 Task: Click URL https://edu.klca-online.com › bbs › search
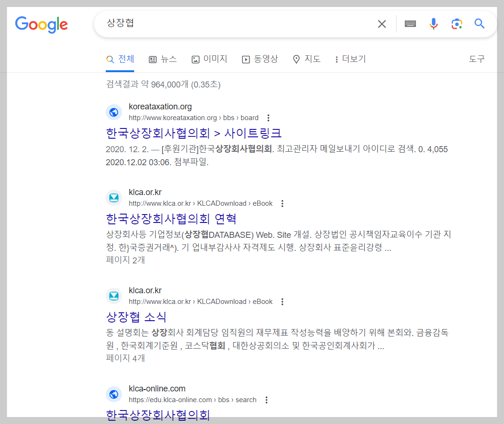coord(192,400)
